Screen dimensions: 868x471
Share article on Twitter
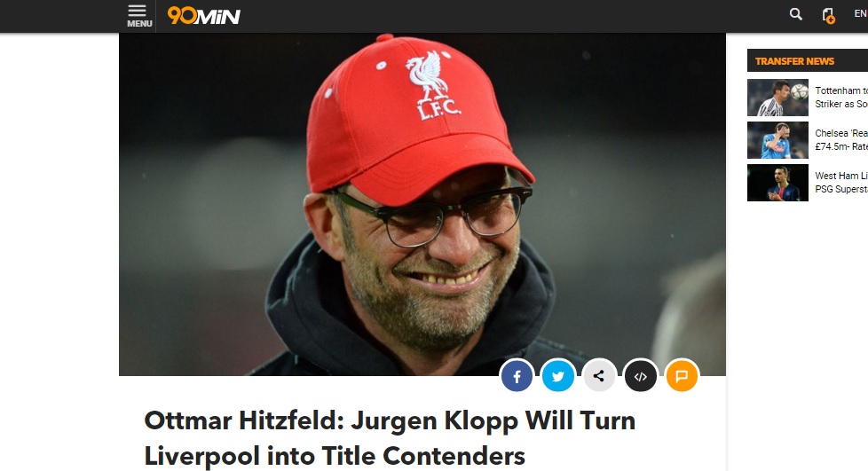click(558, 376)
